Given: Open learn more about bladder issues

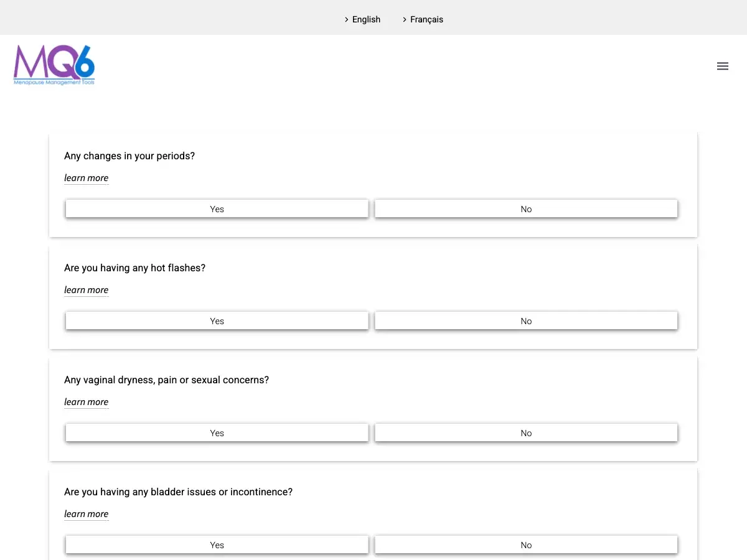Looking at the screenshot, I should click(x=87, y=514).
